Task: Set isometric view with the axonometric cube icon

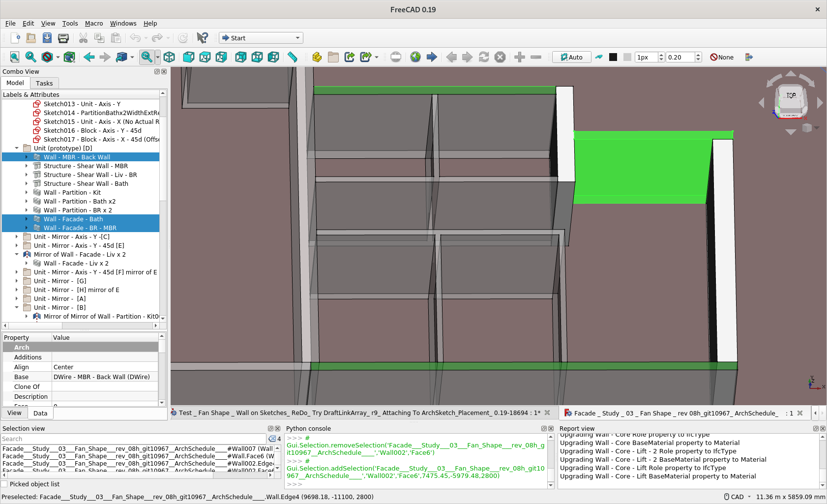Action: [169, 57]
